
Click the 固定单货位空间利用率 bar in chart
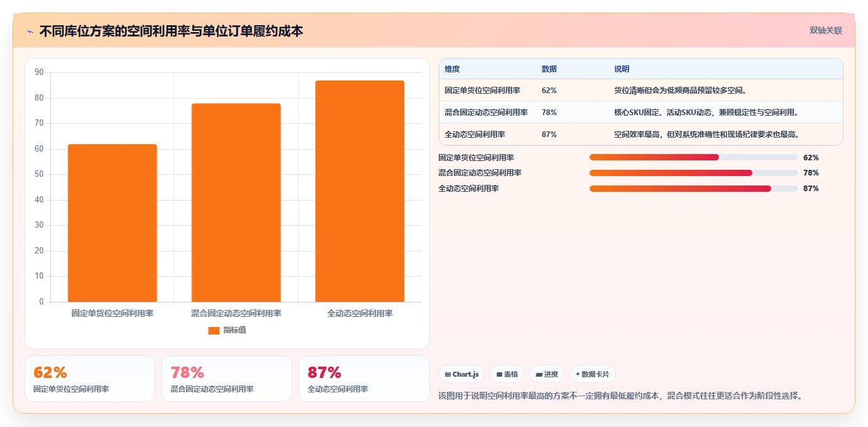113,223
